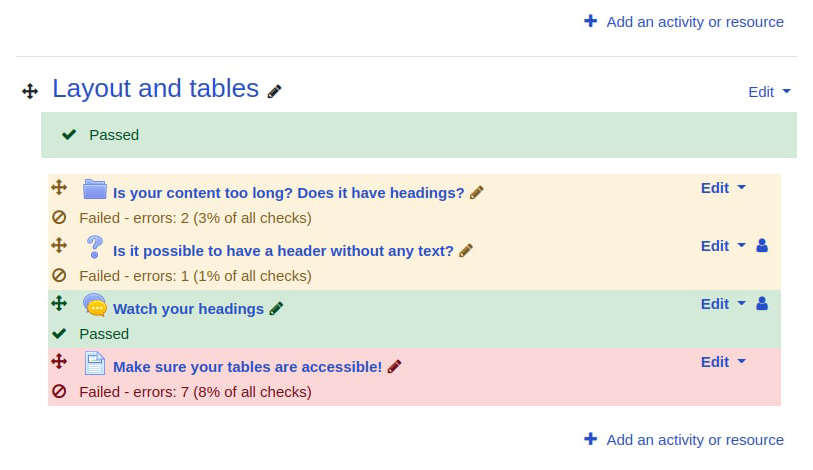Click rename pencil beside Watch your headings
Image resolution: width=813 pixels, height=470 pixels.
(276, 309)
